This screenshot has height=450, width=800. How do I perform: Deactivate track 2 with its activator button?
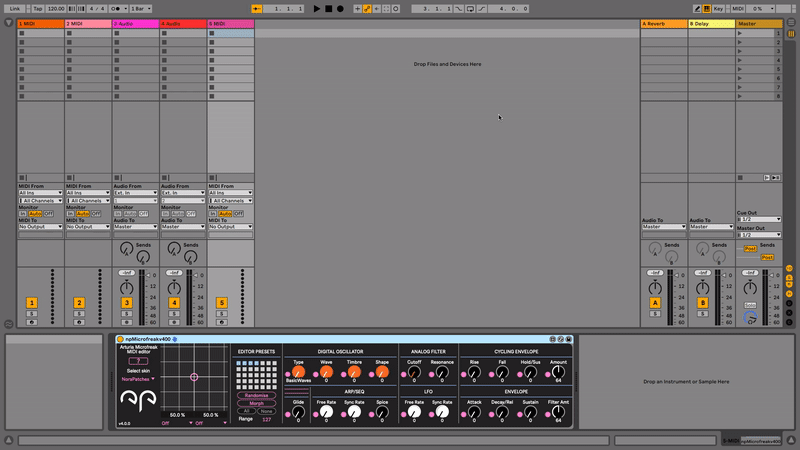coord(79,302)
